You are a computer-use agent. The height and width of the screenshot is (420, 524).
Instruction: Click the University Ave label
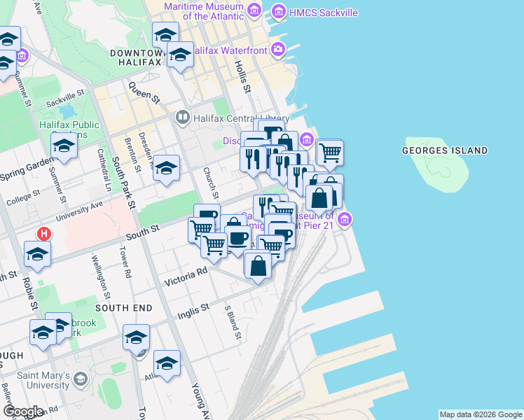click(80, 211)
